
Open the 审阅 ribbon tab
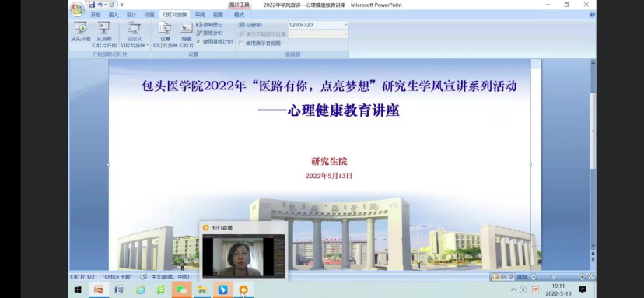click(x=200, y=15)
